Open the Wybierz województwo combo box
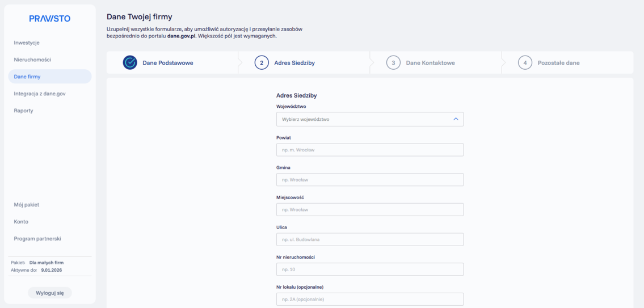The width and height of the screenshot is (644, 308). (363, 119)
